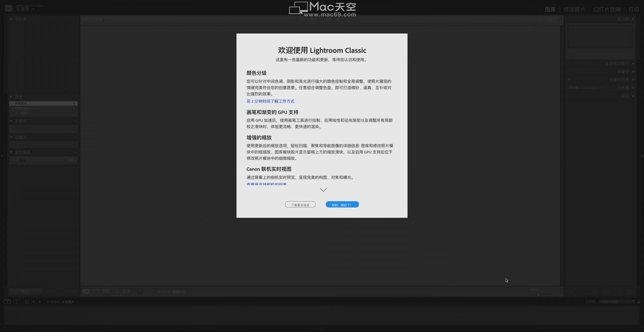Collapse the left panel side arrow

point(2,156)
